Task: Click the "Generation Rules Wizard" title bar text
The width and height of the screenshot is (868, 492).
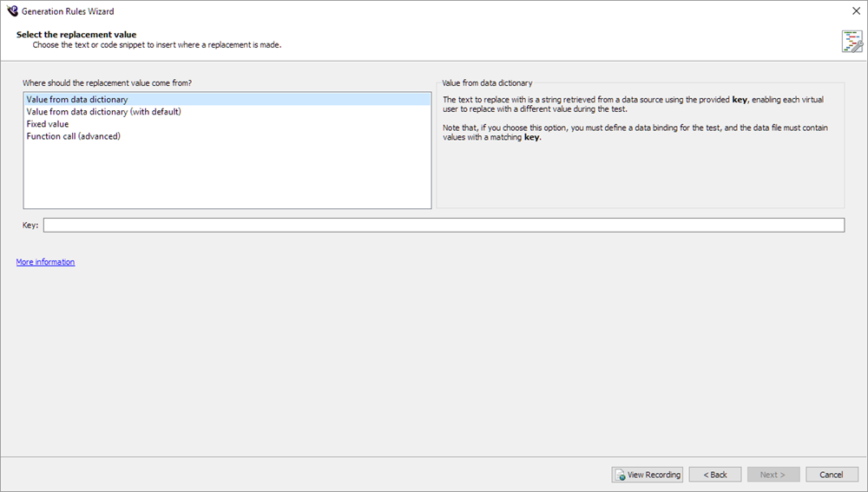Action: pyautogui.click(x=68, y=11)
